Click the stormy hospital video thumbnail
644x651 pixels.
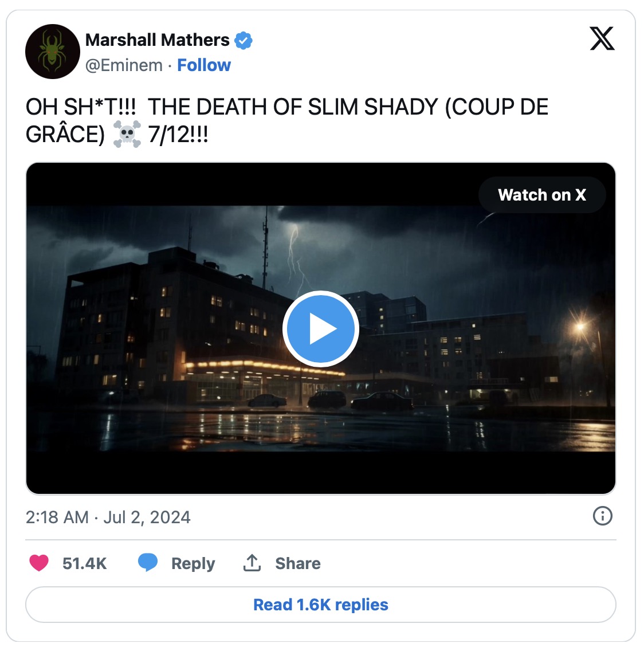click(x=320, y=328)
